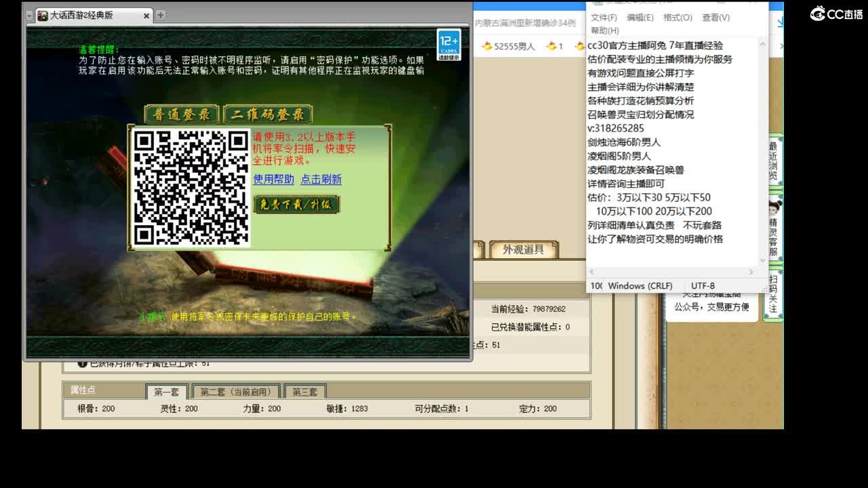This screenshot has width=868, height=488.
Task: Select the 外观道具 tab
Action: pyautogui.click(x=523, y=249)
